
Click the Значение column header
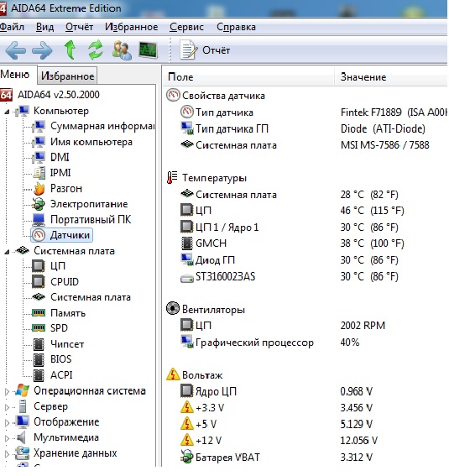[x=363, y=77]
